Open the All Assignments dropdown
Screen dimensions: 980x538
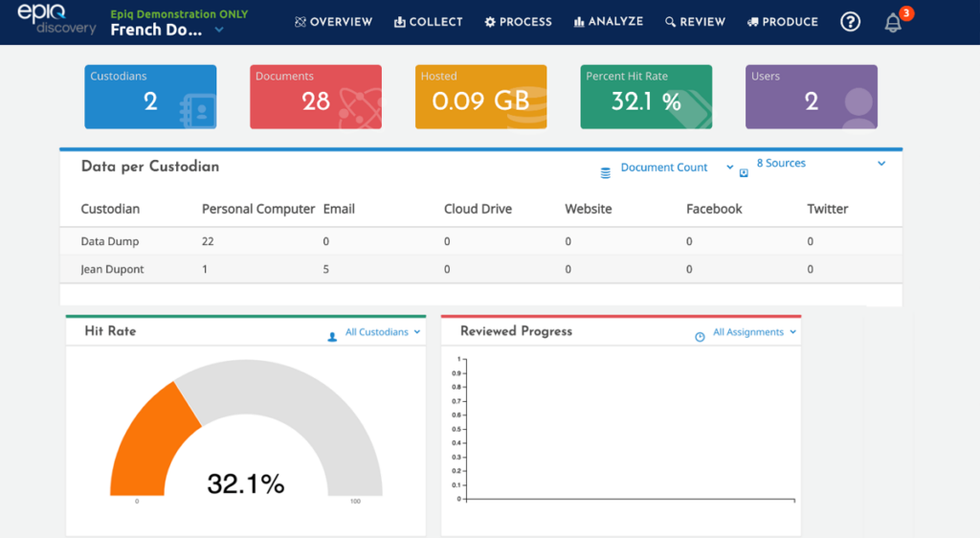click(754, 332)
